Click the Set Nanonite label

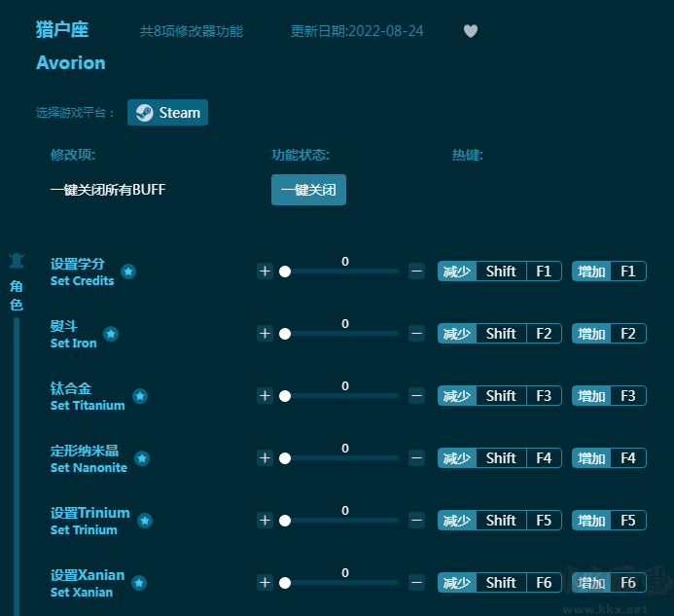point(89,468)
